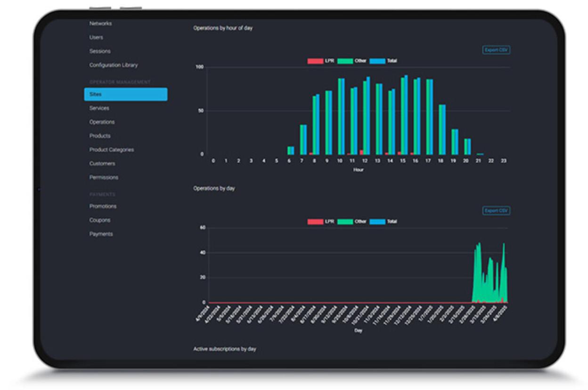The image size is (588, 390).
Task: Export CSV for Operations by hour chart
Action: pyautogui.click(x=496, y=50)
